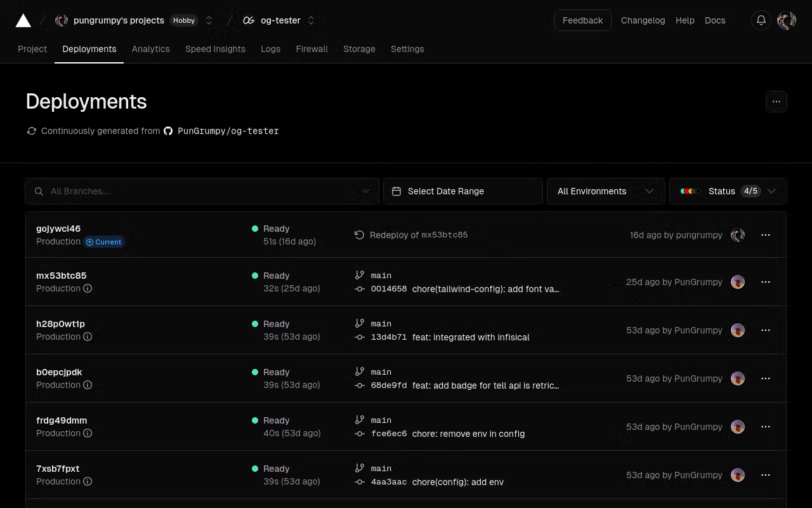Image resolution: width=812 pixels, height=508 pixels.
Task: Click the Feedback button
Action: 582,20
